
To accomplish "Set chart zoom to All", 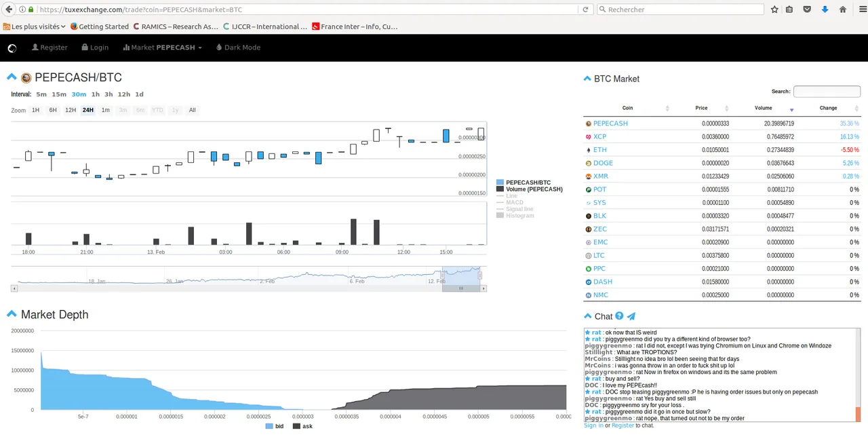I will tap(192, 110).
